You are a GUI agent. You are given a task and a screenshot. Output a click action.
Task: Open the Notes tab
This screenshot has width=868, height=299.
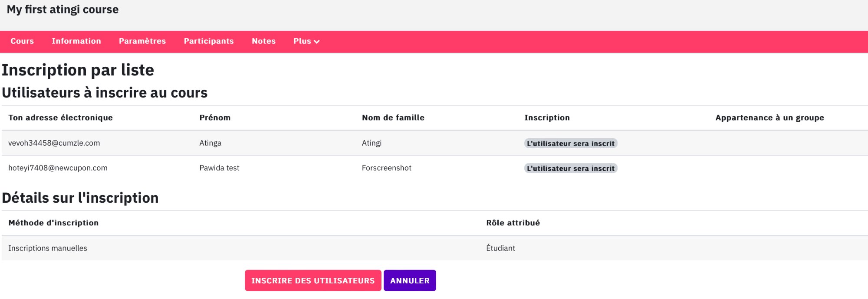pyautogui.click(x=264, y=41)
